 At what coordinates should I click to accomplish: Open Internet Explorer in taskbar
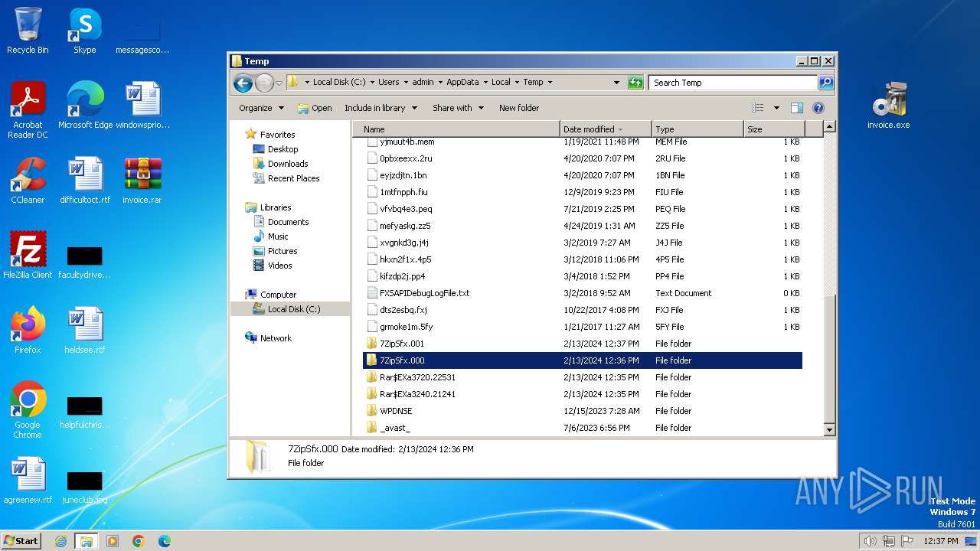pos(60,541)
